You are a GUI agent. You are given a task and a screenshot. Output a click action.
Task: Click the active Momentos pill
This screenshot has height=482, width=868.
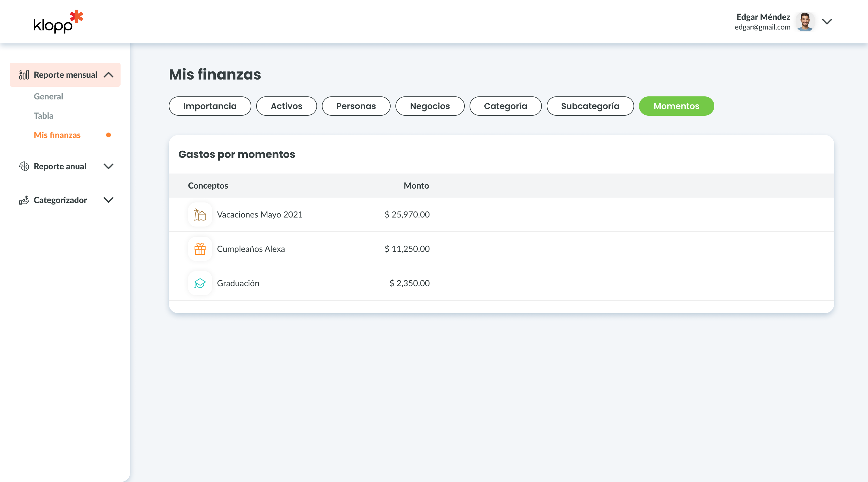[x=676, y=106]
